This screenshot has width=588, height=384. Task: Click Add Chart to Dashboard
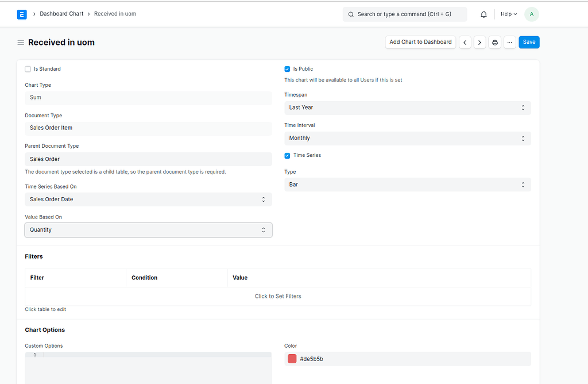[x=420, y=42]
